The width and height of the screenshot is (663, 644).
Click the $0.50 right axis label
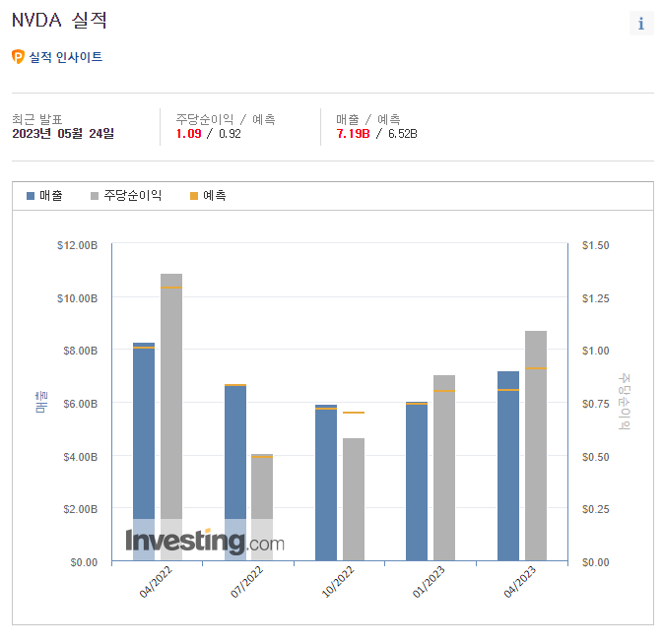coord(595,457)
